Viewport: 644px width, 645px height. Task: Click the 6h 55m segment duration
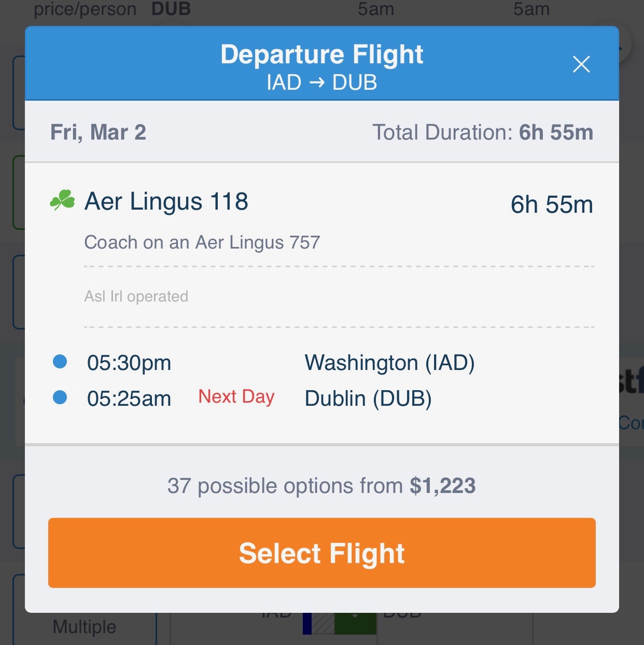pyautogui.click(x=551, y=204)
